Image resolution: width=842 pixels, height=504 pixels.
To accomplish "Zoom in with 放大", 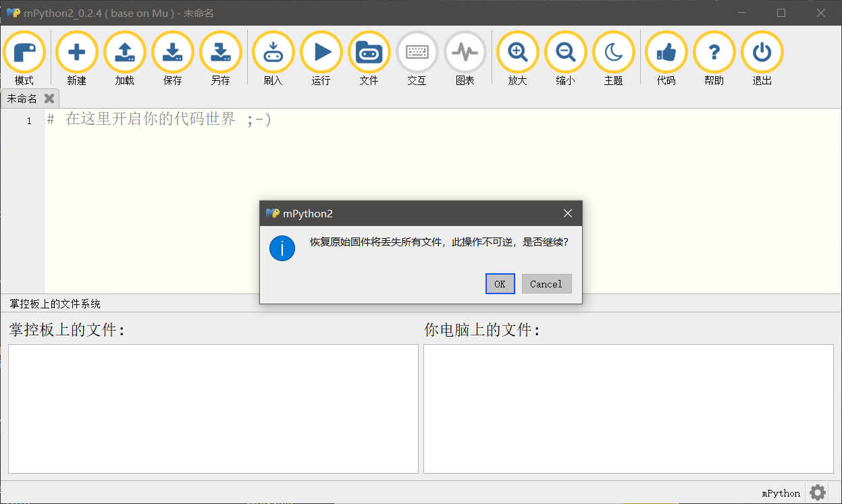I will 517,59.
